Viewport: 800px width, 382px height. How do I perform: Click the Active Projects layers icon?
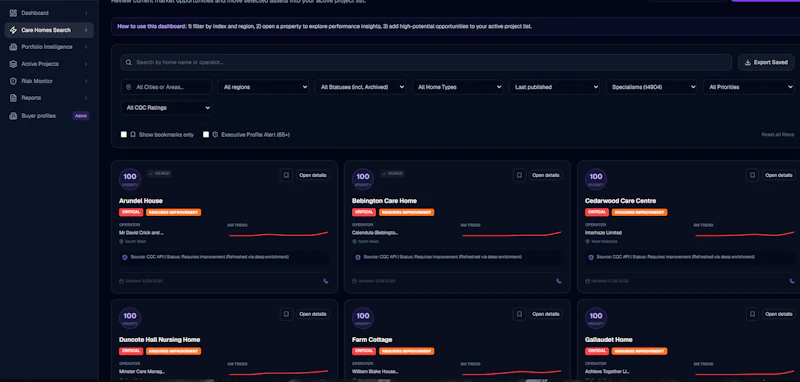point(13,64)
